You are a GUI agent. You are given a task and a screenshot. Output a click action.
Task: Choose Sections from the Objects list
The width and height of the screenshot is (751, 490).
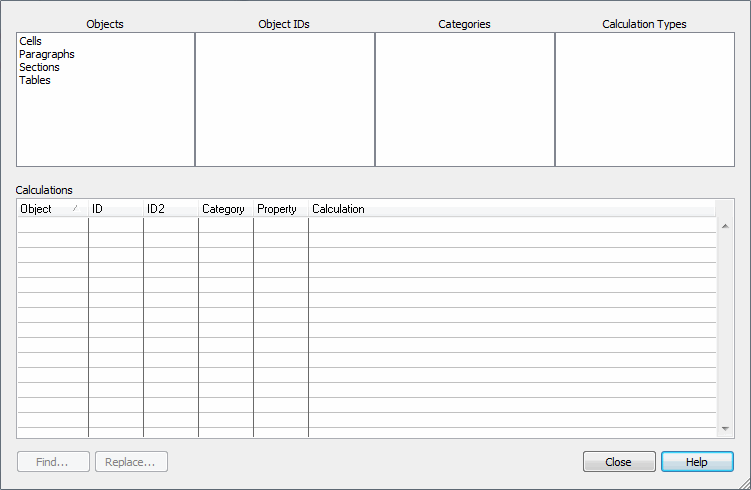tap(39, 67)
